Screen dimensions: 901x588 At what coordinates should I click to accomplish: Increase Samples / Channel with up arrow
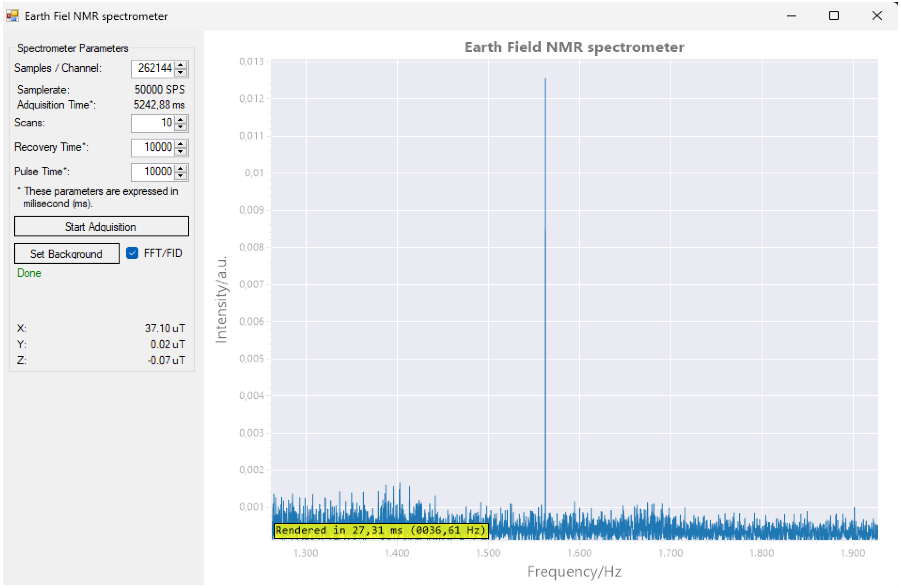click(181, 65)
